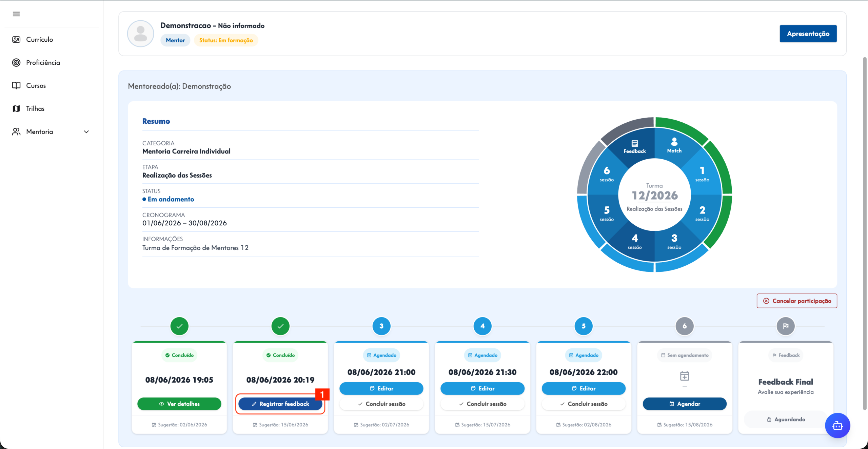Click Registrar feedback button
Screen dimensions: 868x449
280,404
